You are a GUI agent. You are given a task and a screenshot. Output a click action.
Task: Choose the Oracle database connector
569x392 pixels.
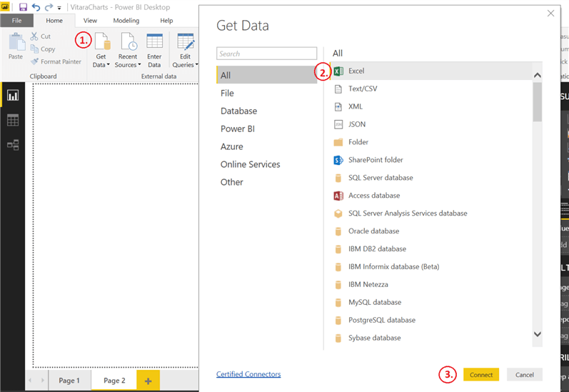point(431,231)
